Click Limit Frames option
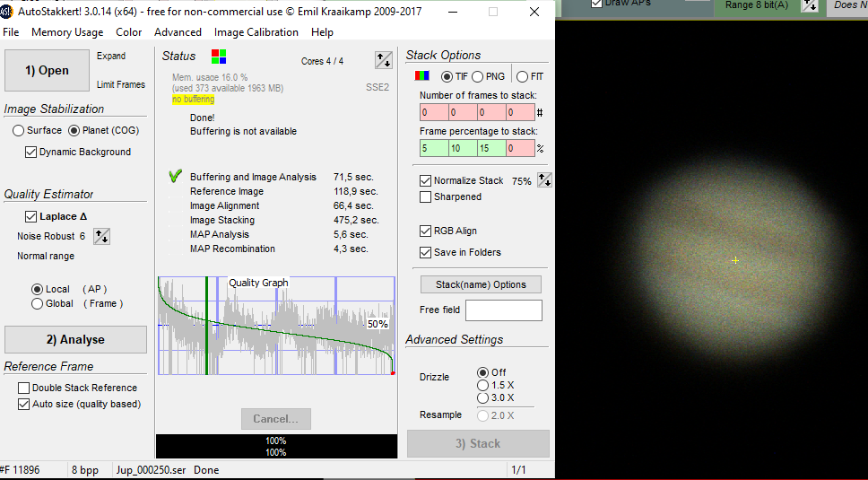The height and width of the screenshot is (480, 868). pyautogui.click(x=121, y=84)
